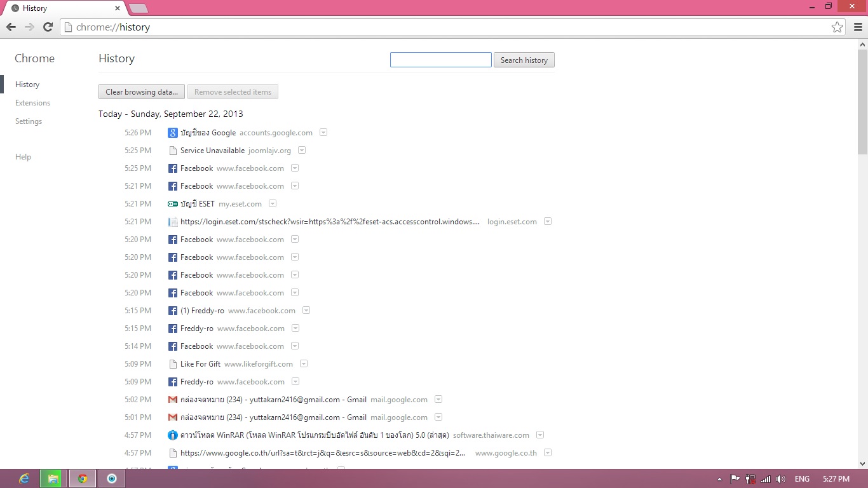The image size is (868, 488).
Task: Open the Chrome menu hamburger icon
Action: (858, 27)
